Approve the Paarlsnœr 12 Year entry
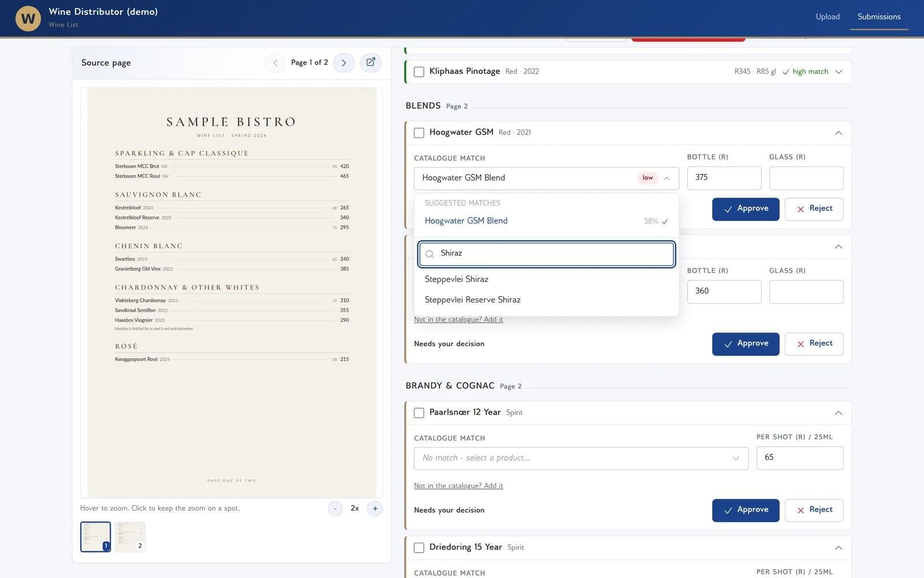This screenshot has width=924, height=578. pyautogui.click(x=746, y=510)
